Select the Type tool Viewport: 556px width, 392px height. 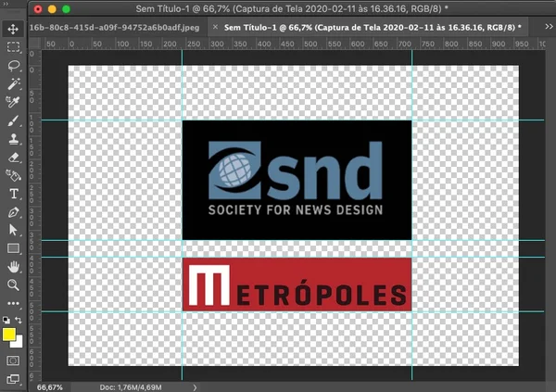coord(13,194)
